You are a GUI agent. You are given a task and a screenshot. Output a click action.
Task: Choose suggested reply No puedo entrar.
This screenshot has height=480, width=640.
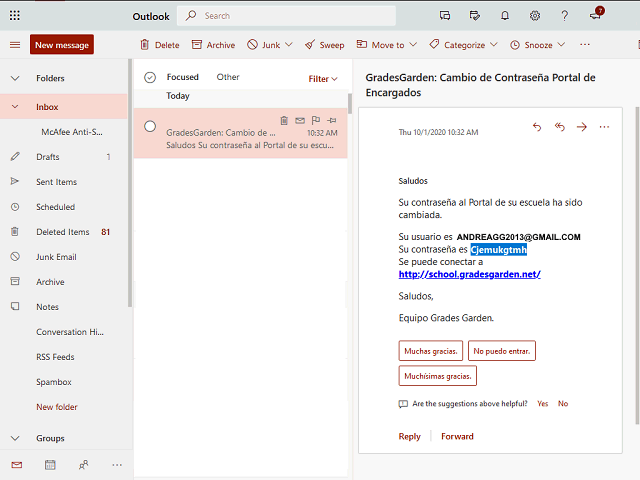(502, 351)
